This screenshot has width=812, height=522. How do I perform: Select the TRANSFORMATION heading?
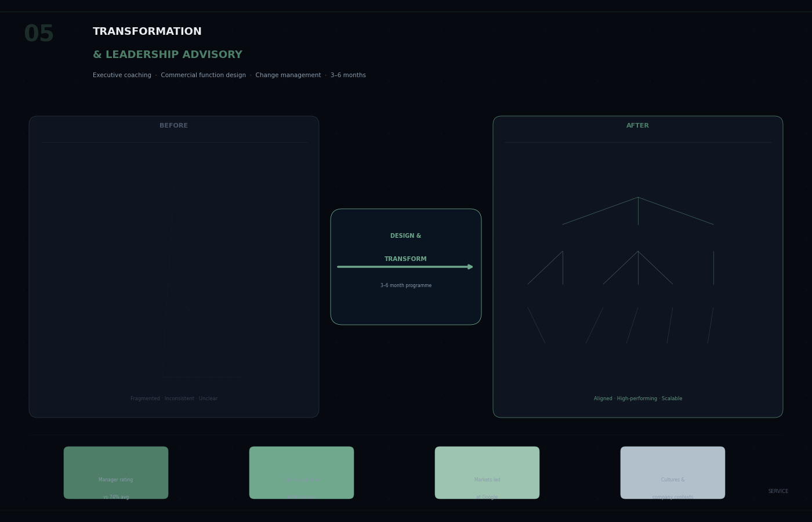(x=147, y=32)
